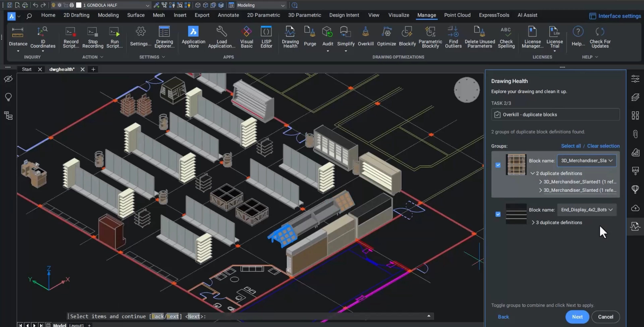Click the dwghealth tab

coord(62,69)
